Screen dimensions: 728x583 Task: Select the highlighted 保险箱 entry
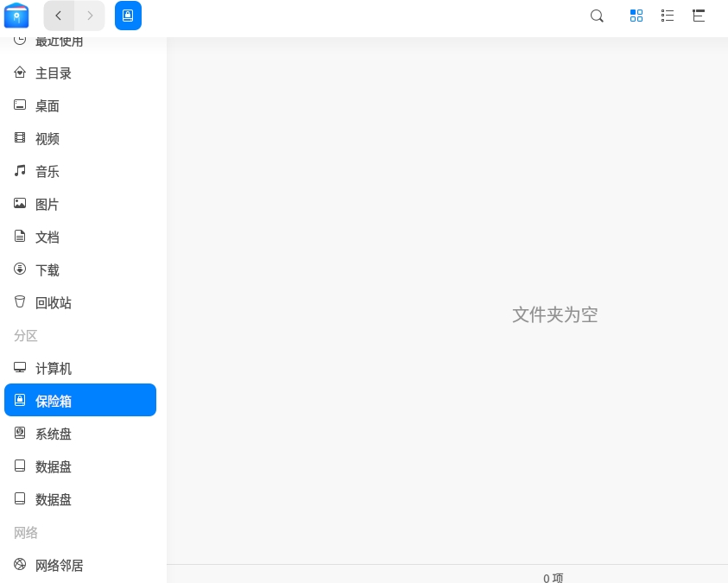coord(80,400)
